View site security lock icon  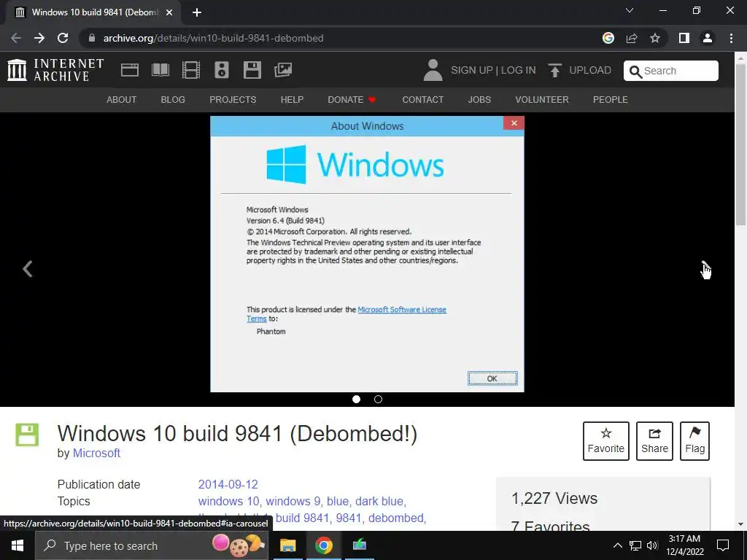click(92, 38)
